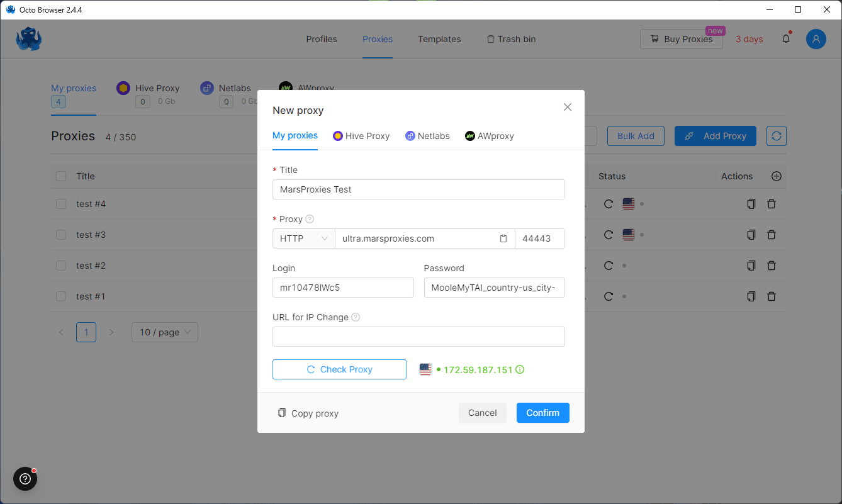Image resolution: width=842 pixels, height=504 pixels.
Task: Click the Add Proxy button
Action: [716, 136]
